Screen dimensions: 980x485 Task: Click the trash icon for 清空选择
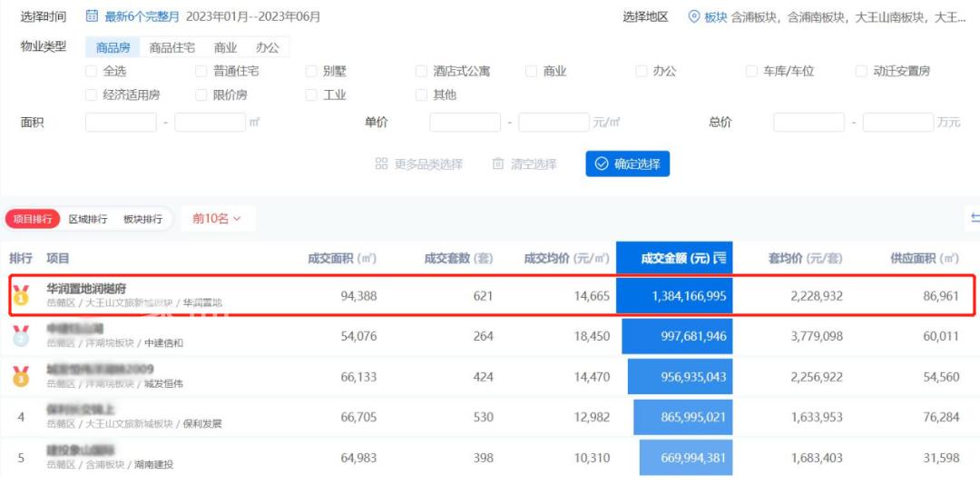(497, 163)
